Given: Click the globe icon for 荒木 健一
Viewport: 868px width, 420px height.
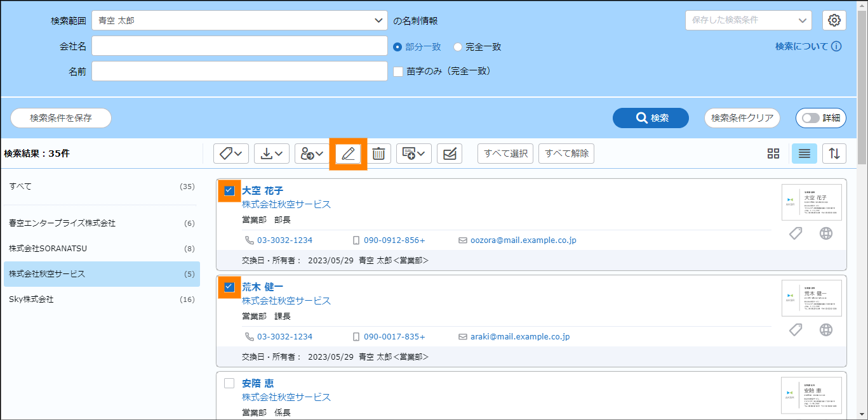Looking at the screenshot, I should pyautogui.click(x=825, y=330).
